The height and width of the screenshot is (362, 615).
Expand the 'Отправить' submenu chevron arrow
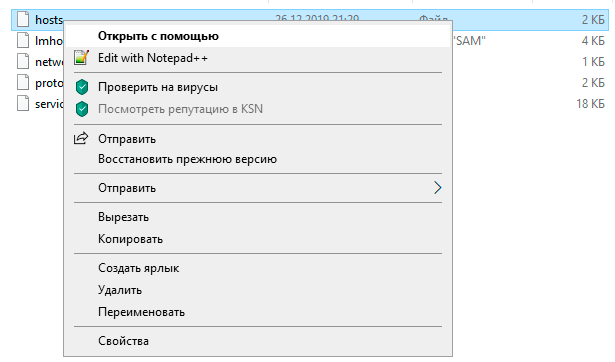click(x=437, y=188)
